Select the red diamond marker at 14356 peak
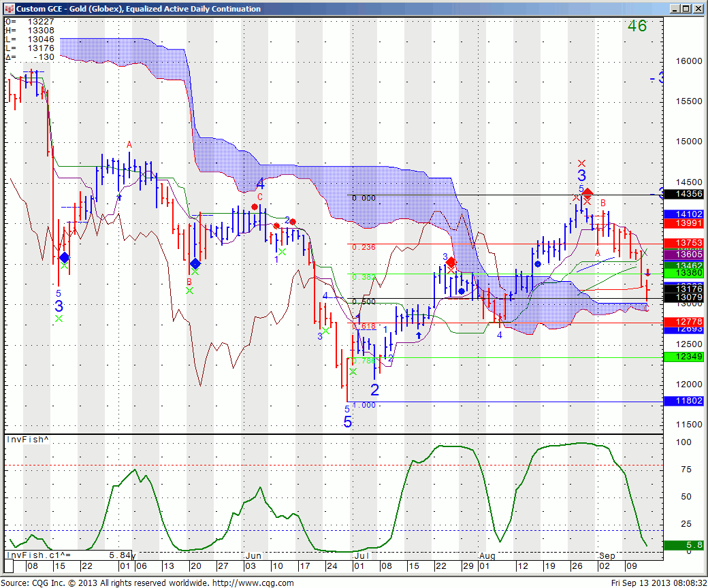This screenshot has height=588, width=708. [x=588, y=193]
